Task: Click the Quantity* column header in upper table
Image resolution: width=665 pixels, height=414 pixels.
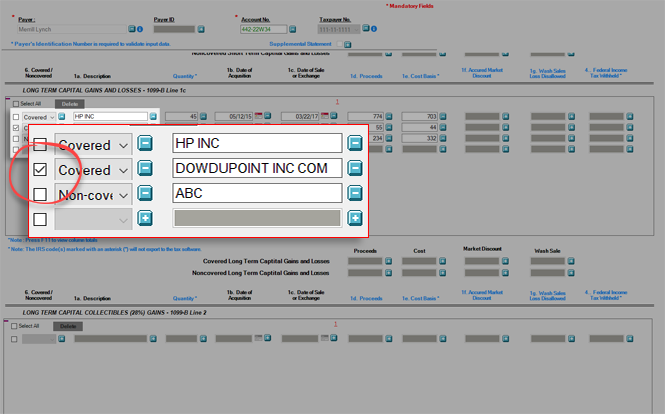Action: [x=184, y=76]
